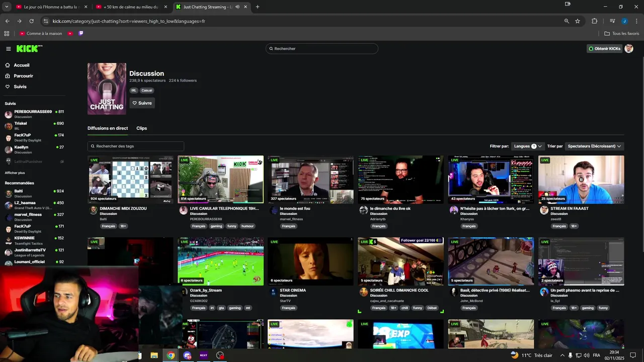Click the cajou_and_cacahuete avatar icon
Image resolution: width=644 pixels, height=362 pixels.
tap(364, 292)
